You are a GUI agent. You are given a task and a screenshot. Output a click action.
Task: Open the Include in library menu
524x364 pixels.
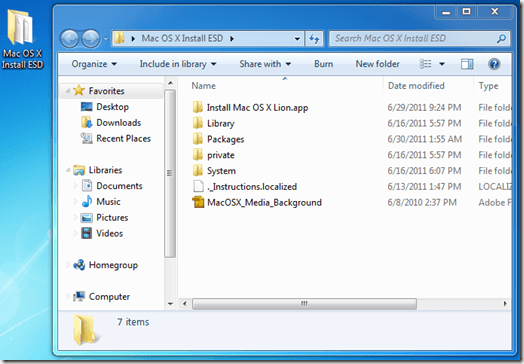(178, 64)
